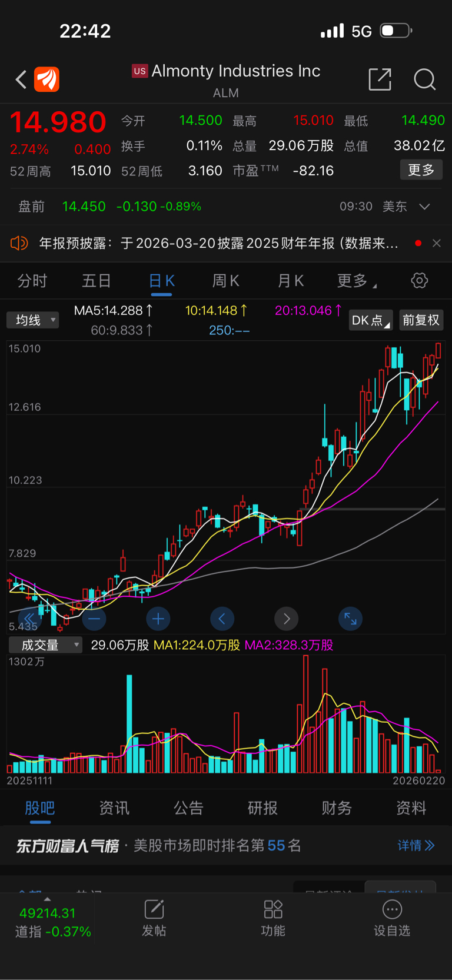Tap the 52周高 value 15.010
This screenshot has height=980, width=452.
(91, 171)
